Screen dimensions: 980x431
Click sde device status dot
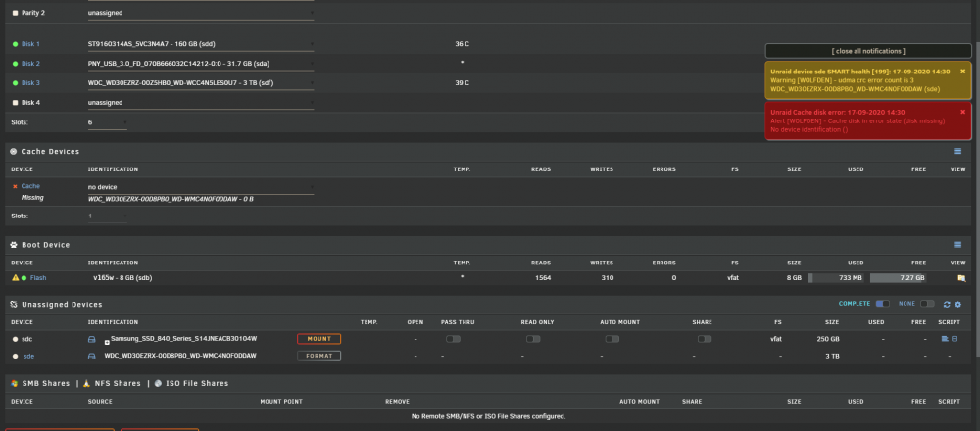pyautogui.click(x=15, y=356)
